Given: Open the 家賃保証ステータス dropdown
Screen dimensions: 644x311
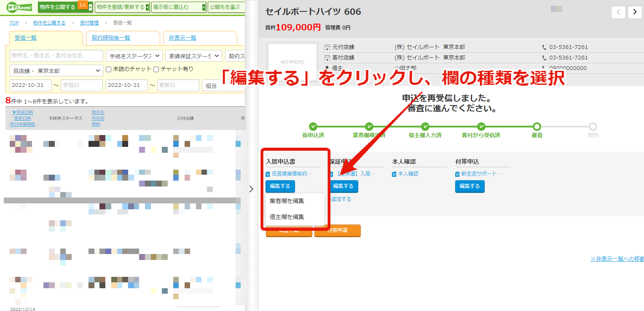Looking at the screenshot, I should (x=193, y=56).
